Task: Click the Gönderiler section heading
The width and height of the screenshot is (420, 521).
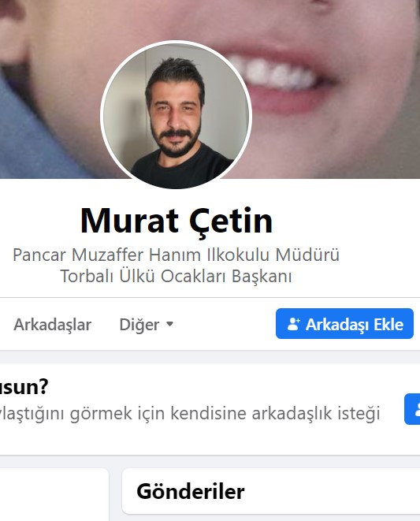Action: (191, 491)
